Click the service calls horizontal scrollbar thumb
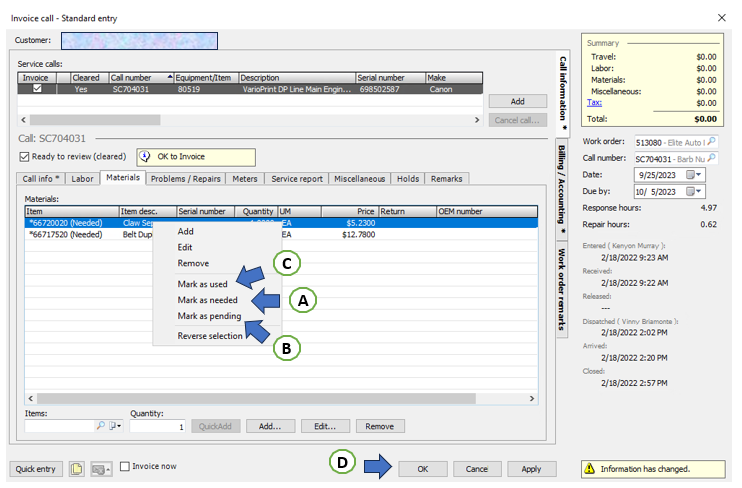Screen dimensions: 742x488 click(95, 120)
